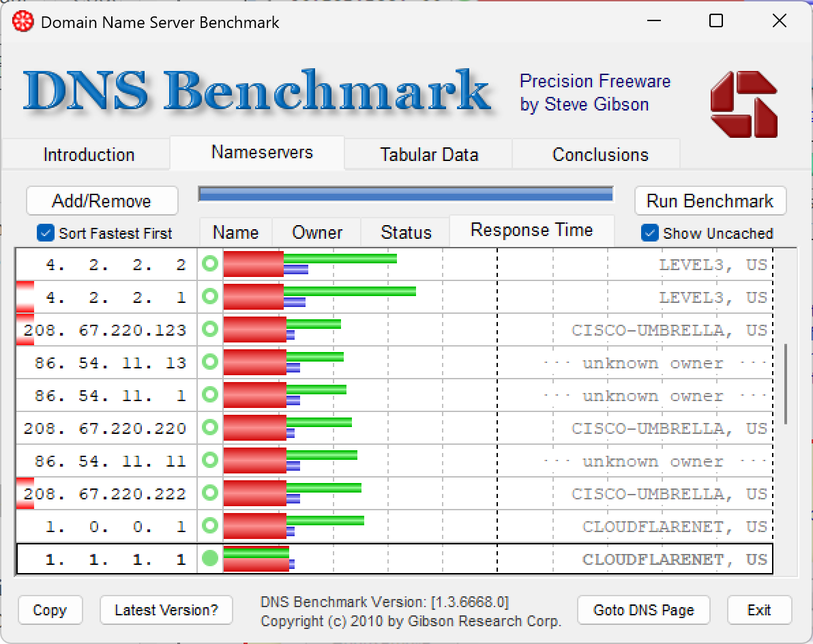Switch to Owner sub-tab
Viewport: 813px width, 644px height.
coord(316,233)
